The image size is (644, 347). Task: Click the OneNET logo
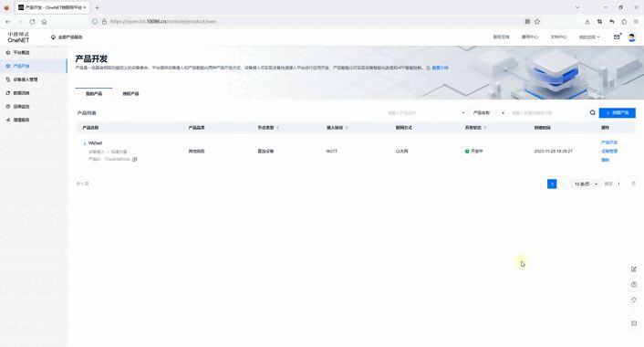coord(18,37)
